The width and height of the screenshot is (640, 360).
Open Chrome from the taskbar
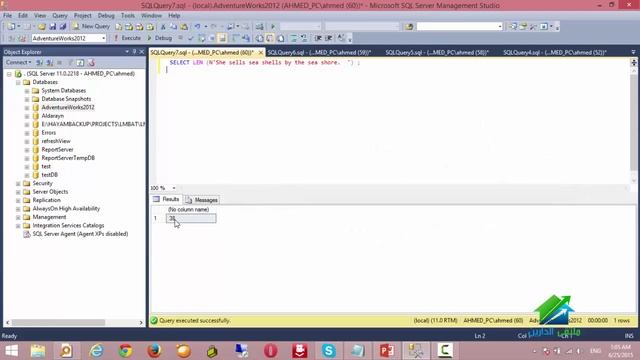click(x=125, y=351)
